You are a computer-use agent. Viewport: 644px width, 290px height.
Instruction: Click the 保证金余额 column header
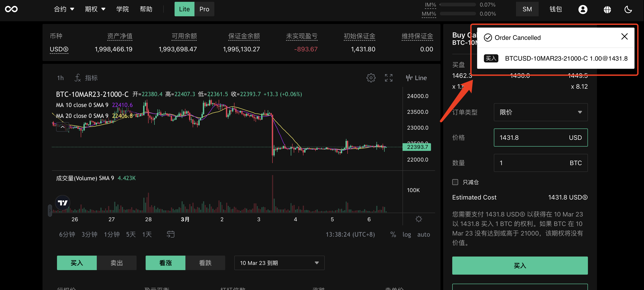click(244, 36)
